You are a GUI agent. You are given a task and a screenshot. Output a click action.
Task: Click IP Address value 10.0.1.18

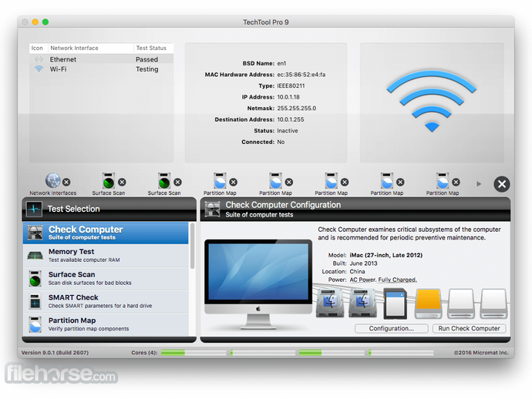288,97
